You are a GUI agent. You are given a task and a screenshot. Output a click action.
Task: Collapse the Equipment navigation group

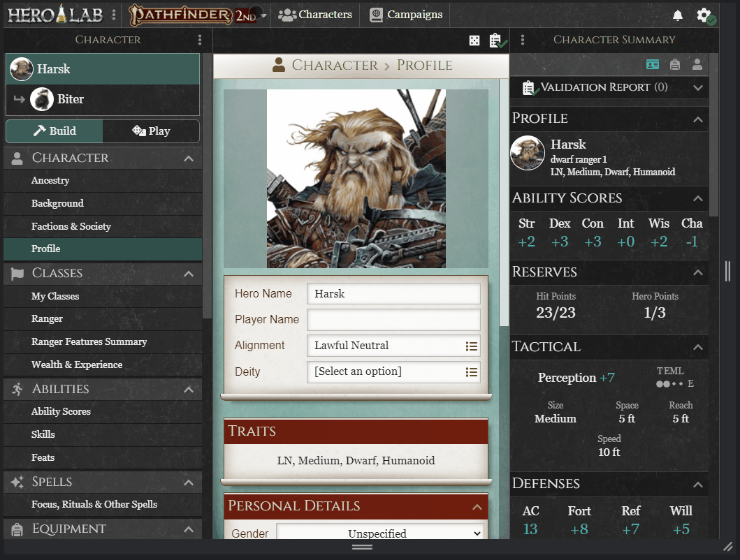[x=189, y=529]
